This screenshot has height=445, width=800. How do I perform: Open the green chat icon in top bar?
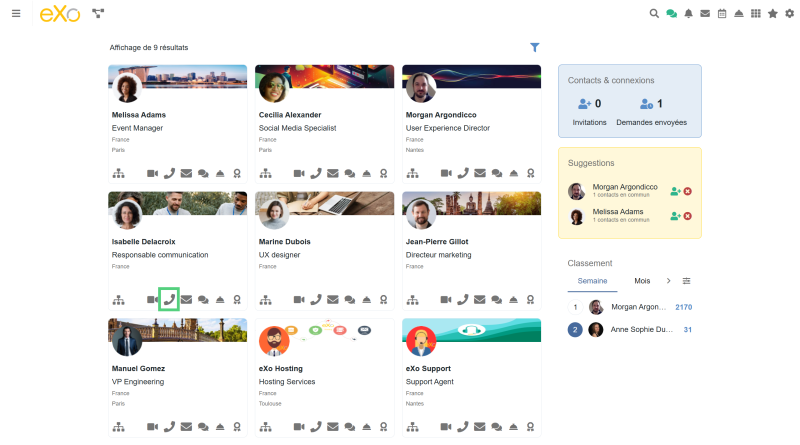pos(671,14)
